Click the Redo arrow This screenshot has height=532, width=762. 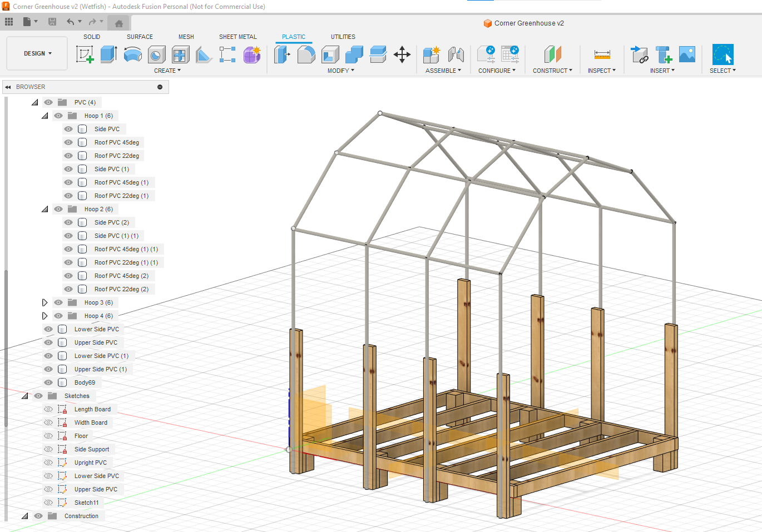(x=92, y=22)
